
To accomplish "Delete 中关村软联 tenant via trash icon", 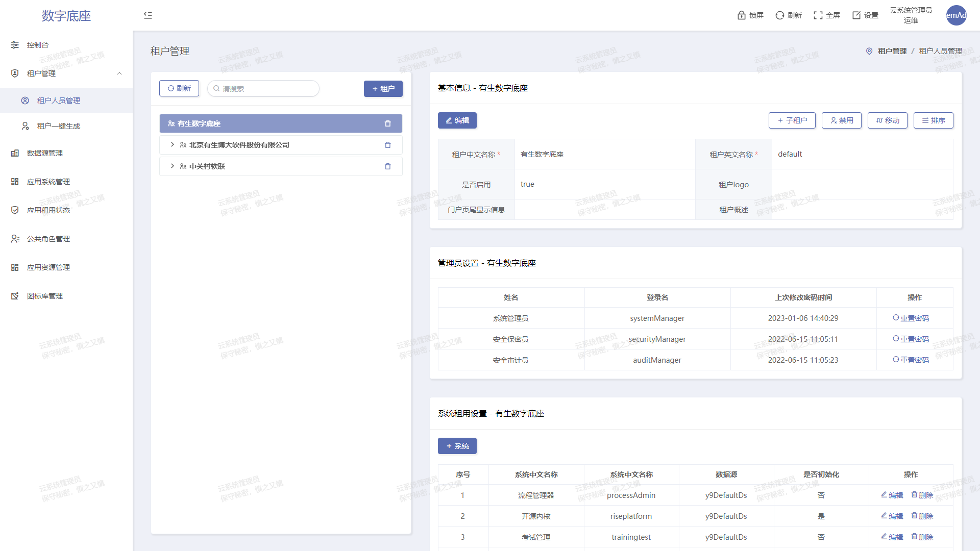I will coord(387,166).
